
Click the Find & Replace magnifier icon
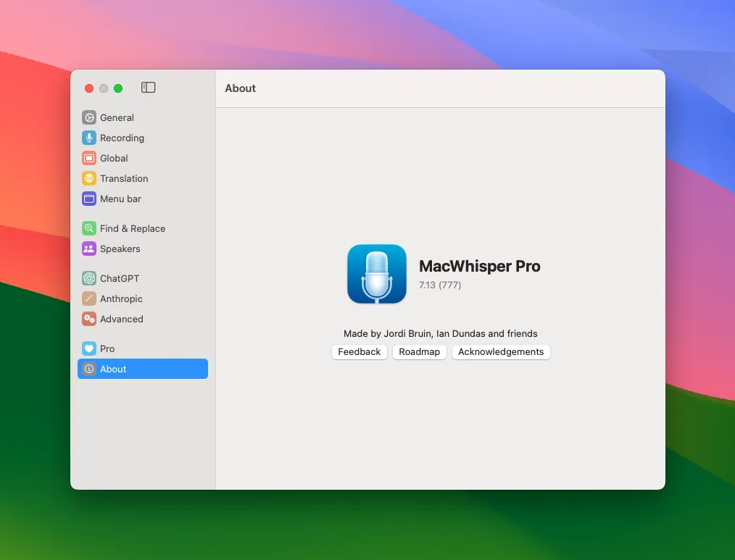[89, 228]
